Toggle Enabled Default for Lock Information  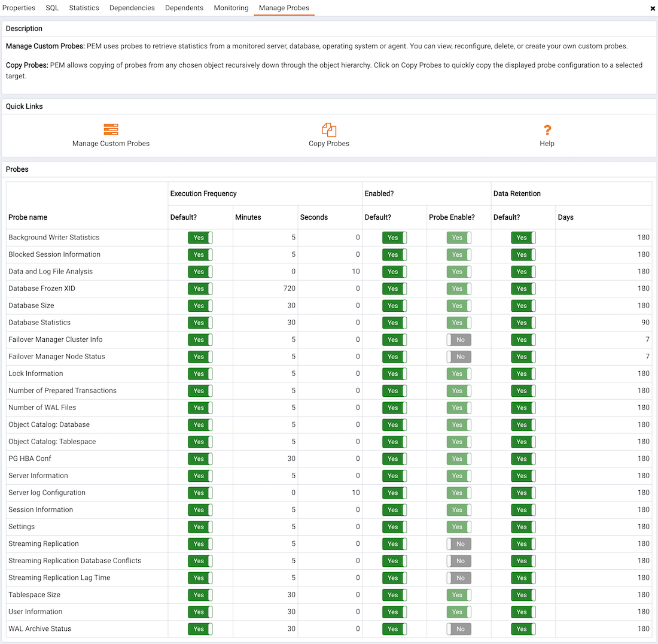(x=394, y=373)
